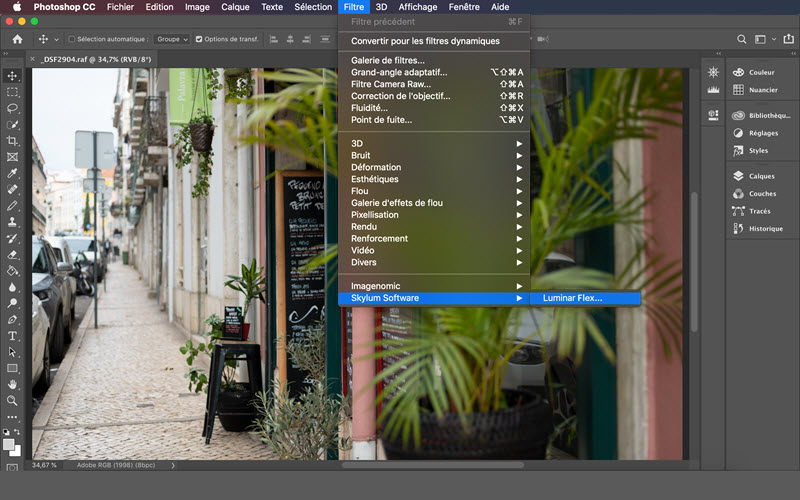This screenshot has width=800, height=500.
Task: Select the Crop tool
Action: point(12,141)
